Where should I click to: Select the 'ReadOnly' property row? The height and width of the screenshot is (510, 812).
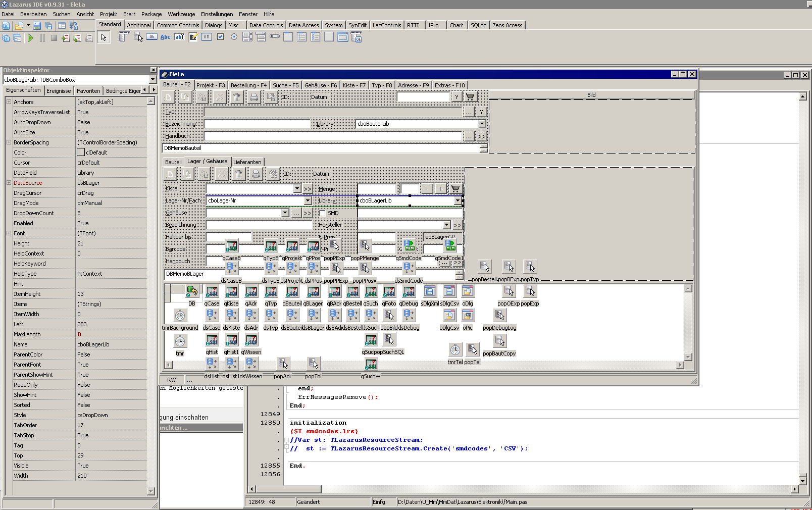point(79,385)
